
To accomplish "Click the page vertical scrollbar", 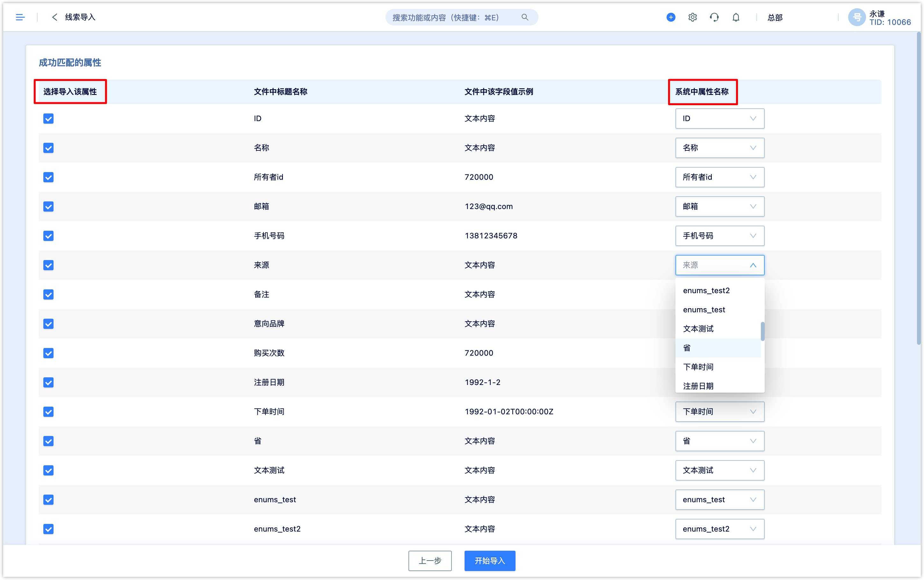I will (919, 189).
